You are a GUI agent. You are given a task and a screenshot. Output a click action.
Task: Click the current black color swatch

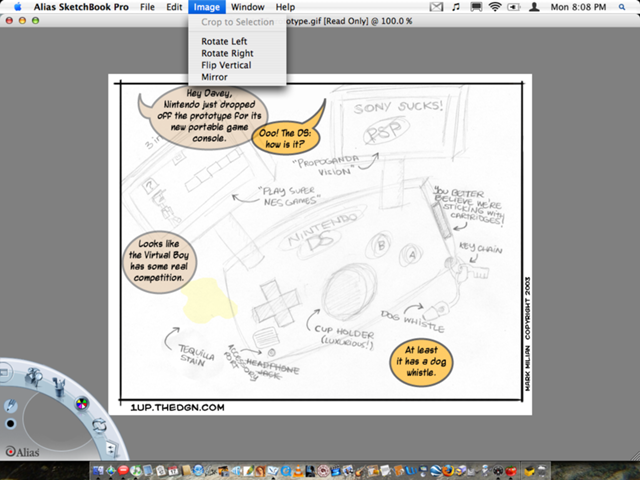11,424
